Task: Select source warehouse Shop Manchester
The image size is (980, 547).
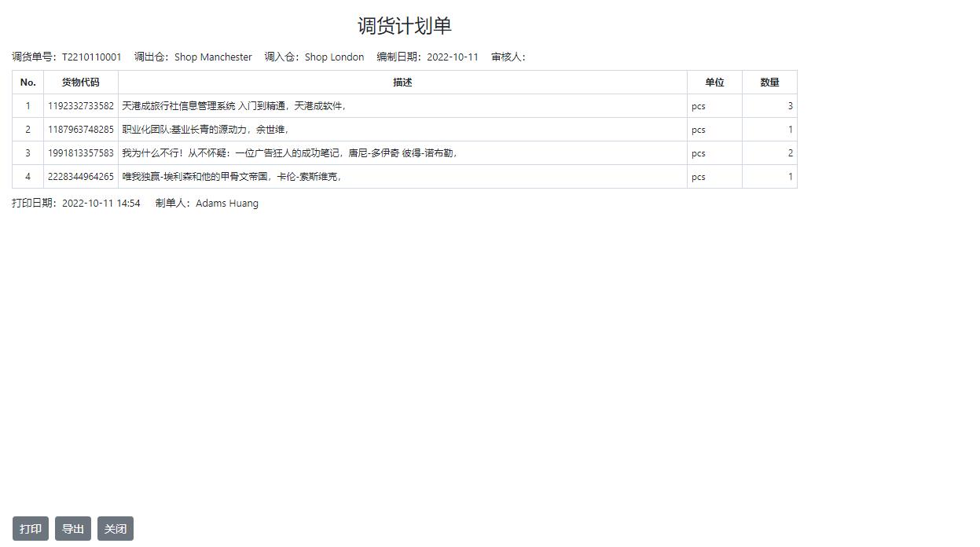Action: click(x=213, y=57)
